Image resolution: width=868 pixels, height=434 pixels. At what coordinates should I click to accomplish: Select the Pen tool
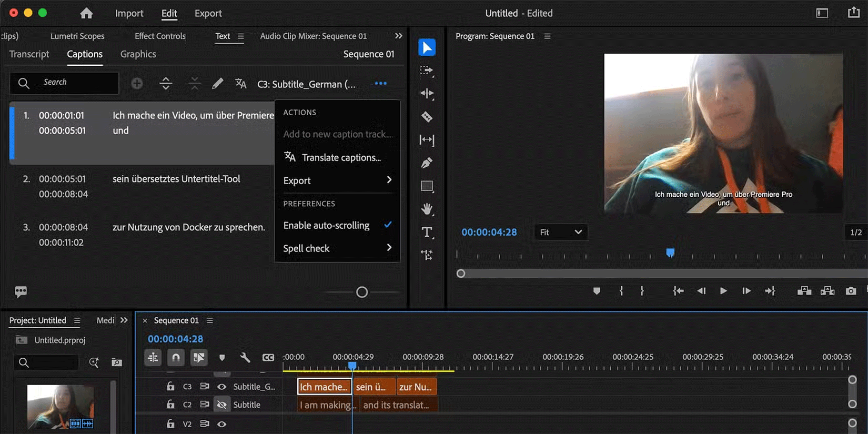(x=427, y=163)
